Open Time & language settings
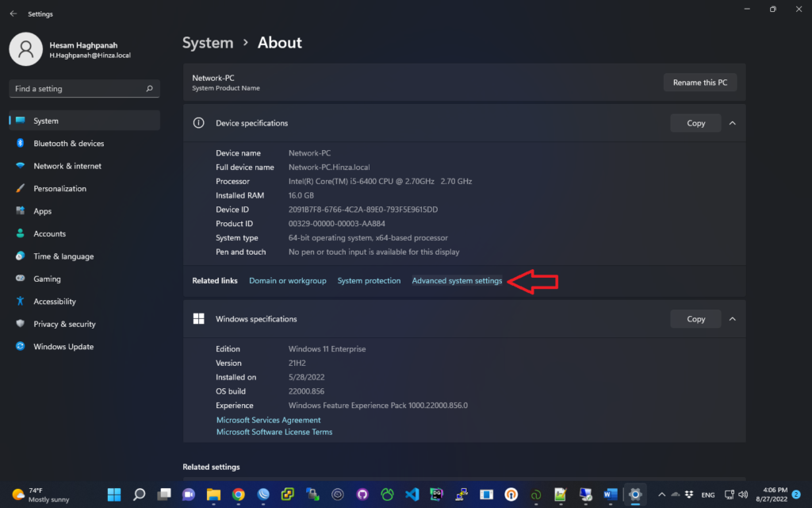 63,256
